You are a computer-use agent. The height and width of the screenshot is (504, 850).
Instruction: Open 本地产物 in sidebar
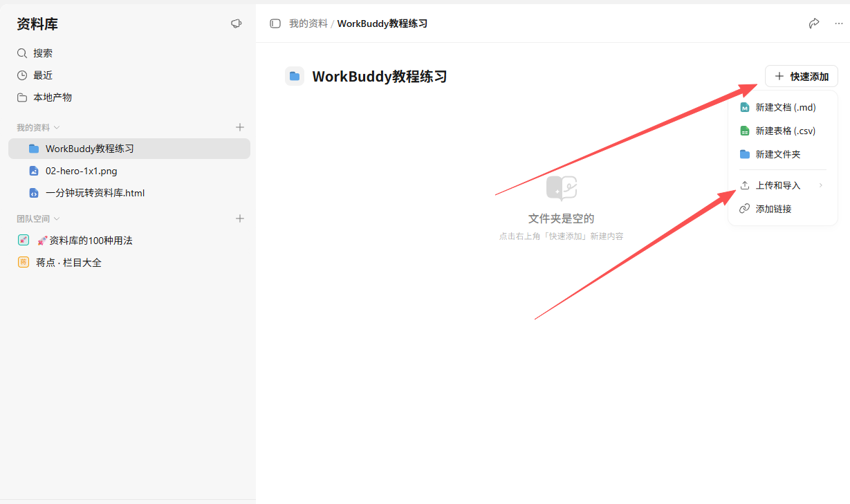point(53,97)
